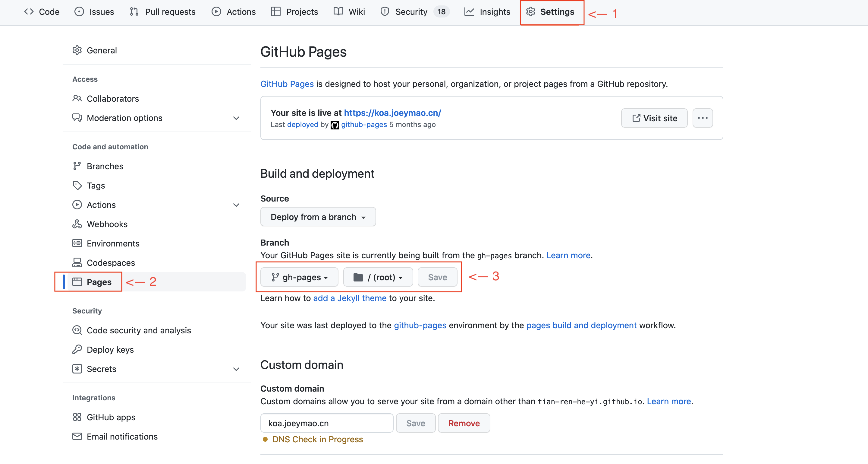Click the GitHub apps grid icon
The height and width of the screenshot is (464, 868).
[77, 417]
